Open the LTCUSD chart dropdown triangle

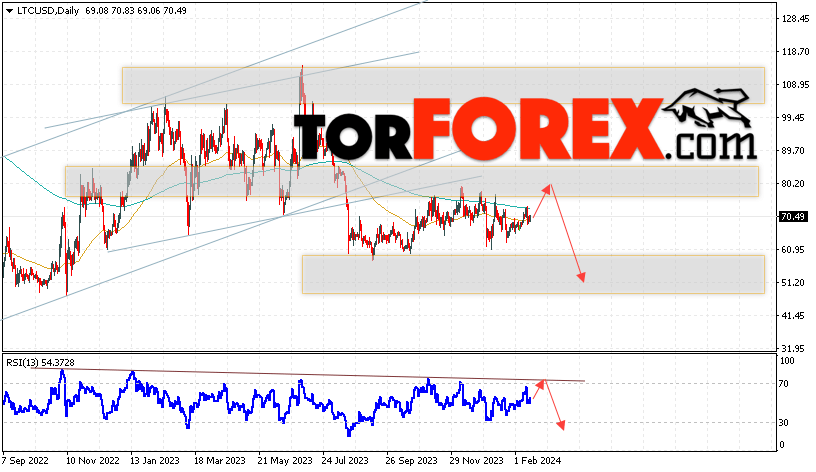pos(9,10)
